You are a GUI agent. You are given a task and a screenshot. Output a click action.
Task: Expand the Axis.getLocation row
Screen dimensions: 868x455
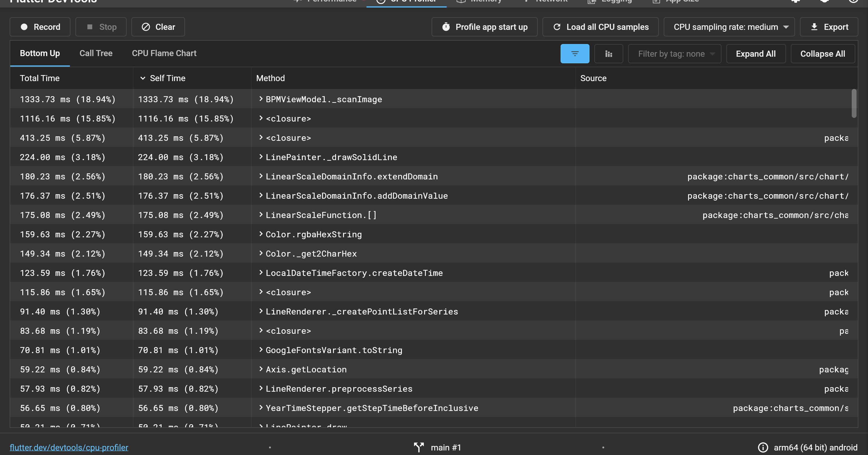coord(260,369)
